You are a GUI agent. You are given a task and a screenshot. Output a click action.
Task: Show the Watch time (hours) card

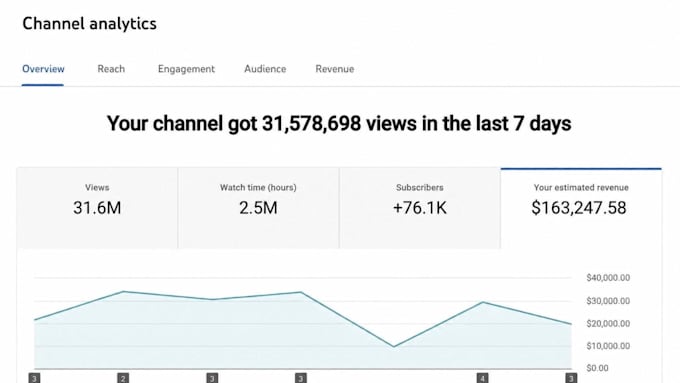[258, 208]
